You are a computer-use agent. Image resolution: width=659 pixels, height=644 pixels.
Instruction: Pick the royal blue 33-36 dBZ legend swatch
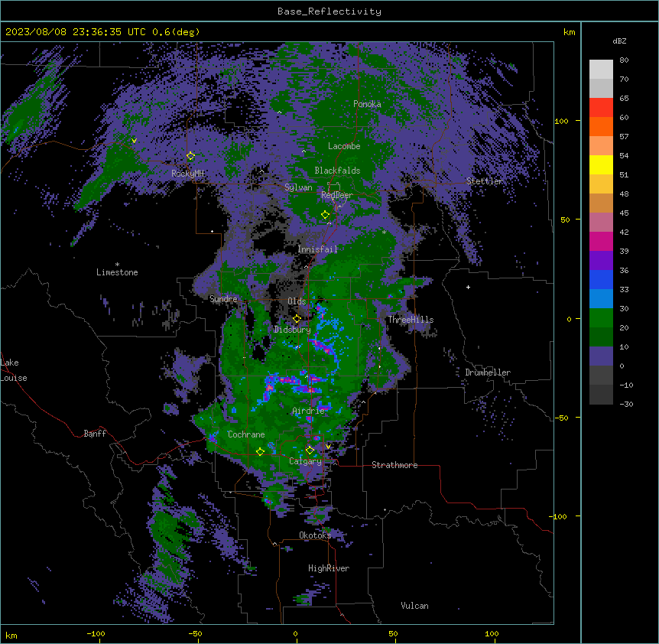tap(601, 280)
